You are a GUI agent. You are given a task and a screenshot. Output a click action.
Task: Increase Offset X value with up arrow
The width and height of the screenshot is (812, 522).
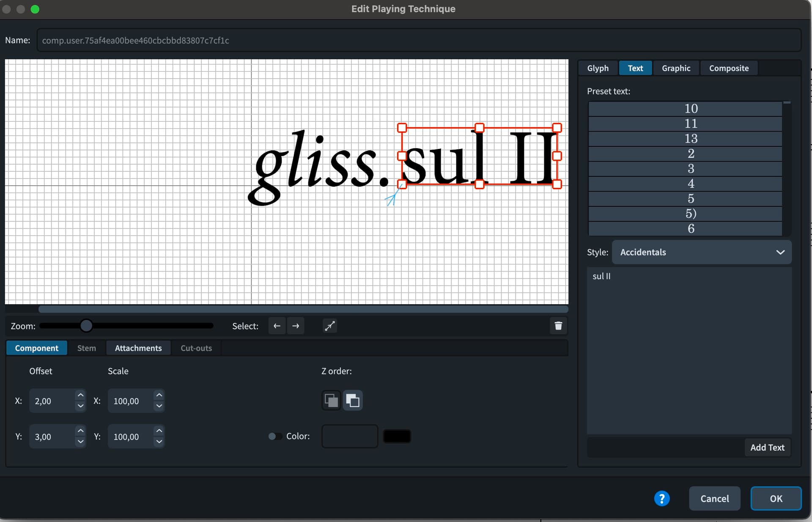(80, 395)
